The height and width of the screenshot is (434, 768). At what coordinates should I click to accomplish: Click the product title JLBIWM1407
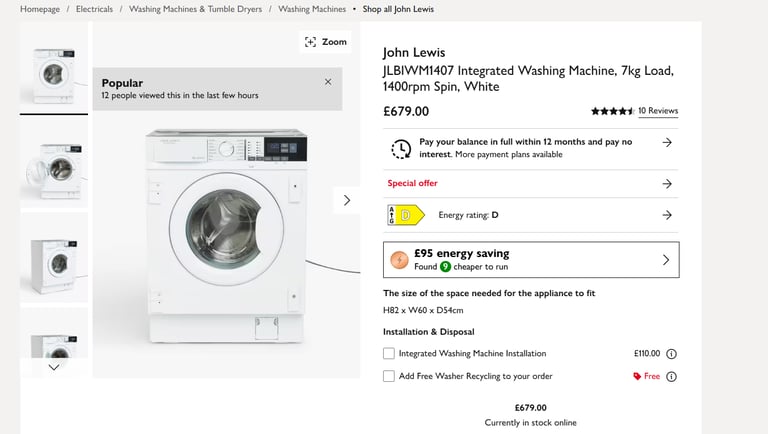(x=528, y=78)
